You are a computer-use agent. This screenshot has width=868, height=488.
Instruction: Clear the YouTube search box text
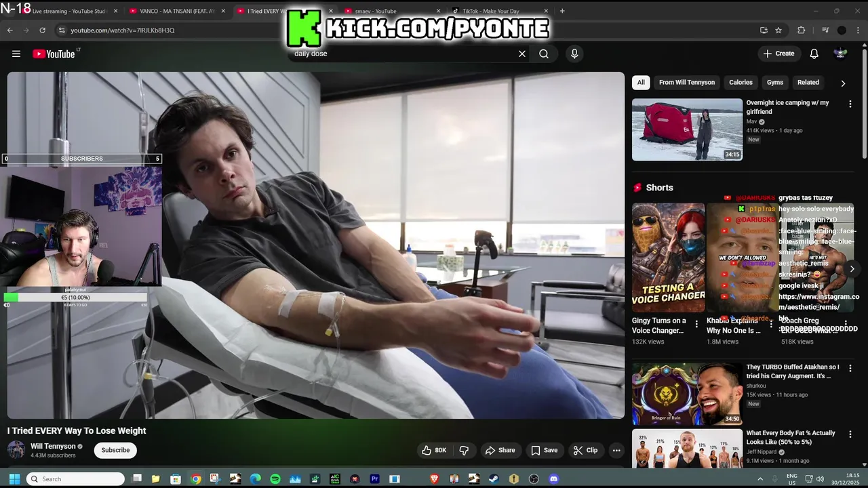tap(522, 54)
